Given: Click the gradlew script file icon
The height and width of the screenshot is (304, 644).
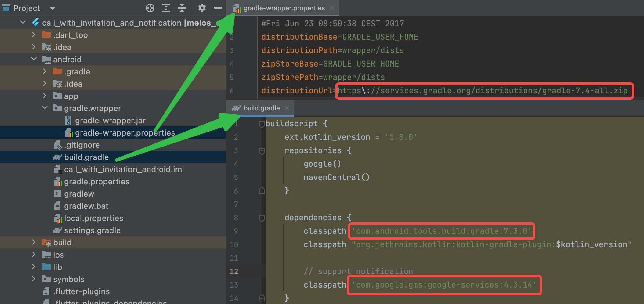Looking at the screenshot, I should click(57, 194).
